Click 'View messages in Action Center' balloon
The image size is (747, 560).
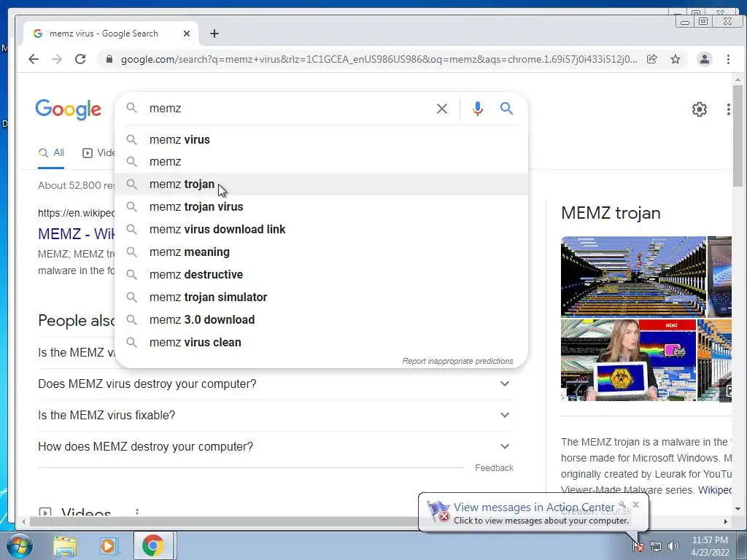[x=534, y=507]
